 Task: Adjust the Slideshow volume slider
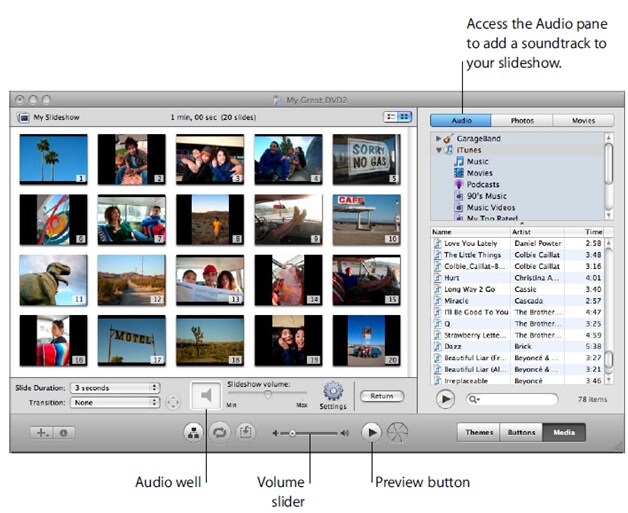coord(267,394)
